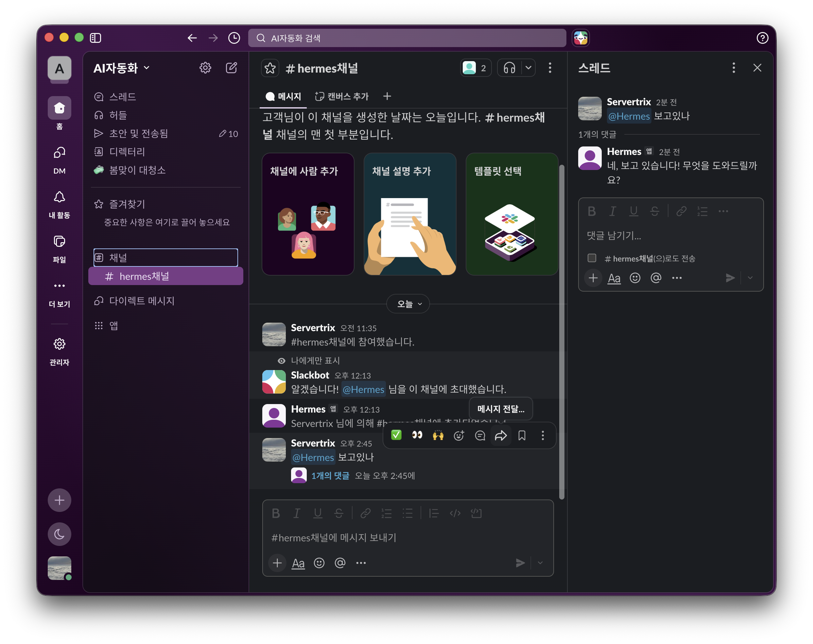
Task: Toggle strikethrough in channel message composer
Action: [338, 513]
